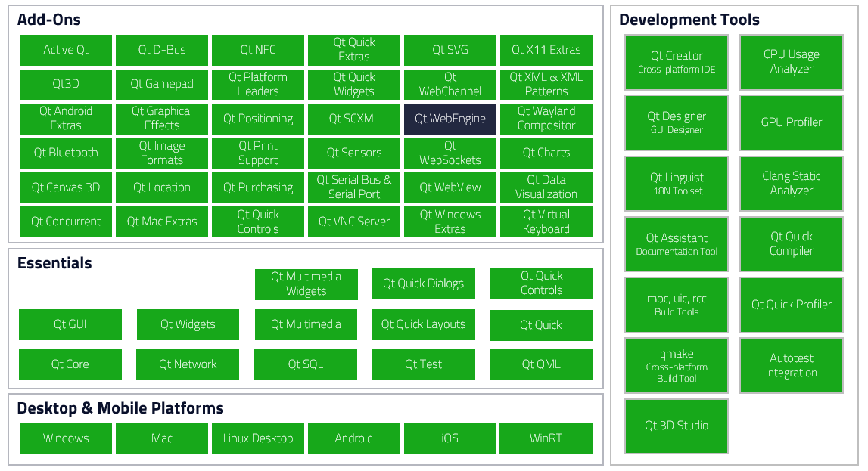Image resolution: width=868 pixels, height=471 pixels.
Task: Select Qt Canvas 3D
Action: (x=66, y=187)
